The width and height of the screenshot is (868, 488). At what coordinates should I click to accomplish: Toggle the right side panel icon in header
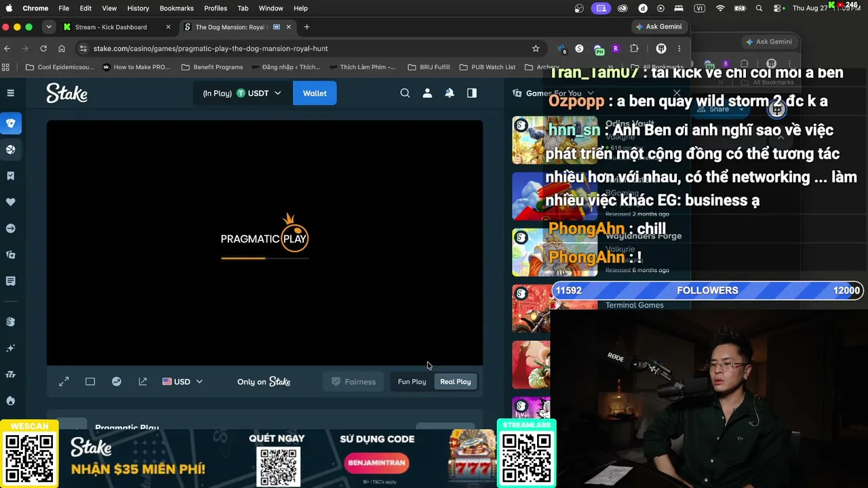(x=471, y=94)
